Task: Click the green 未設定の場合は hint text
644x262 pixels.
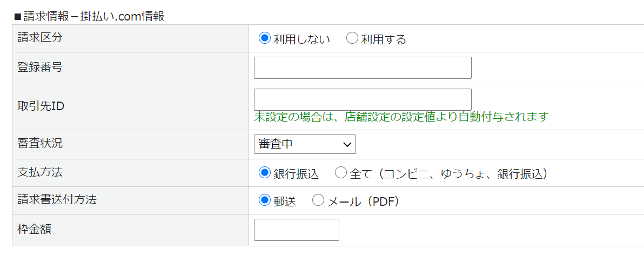Action: [x=401, y=117]
